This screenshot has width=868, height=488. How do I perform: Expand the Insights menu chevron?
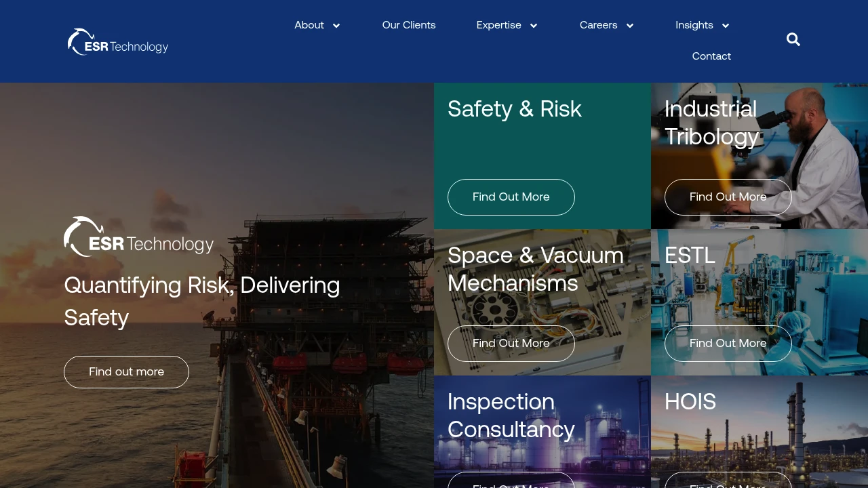click(x=726, y=26)
